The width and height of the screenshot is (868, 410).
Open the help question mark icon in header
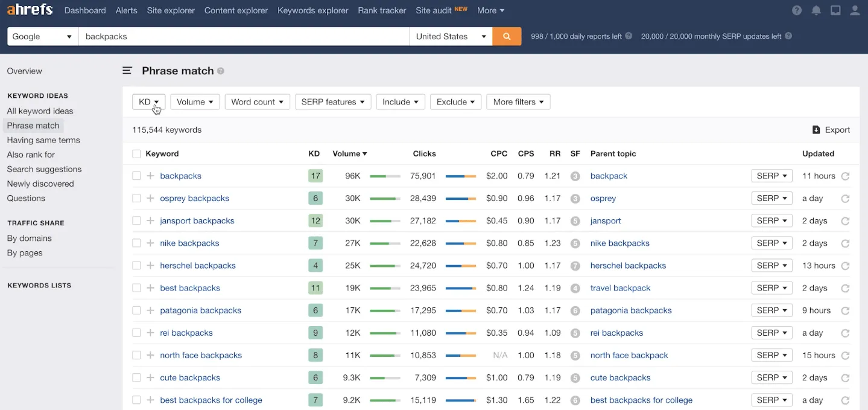coord(797,10)
